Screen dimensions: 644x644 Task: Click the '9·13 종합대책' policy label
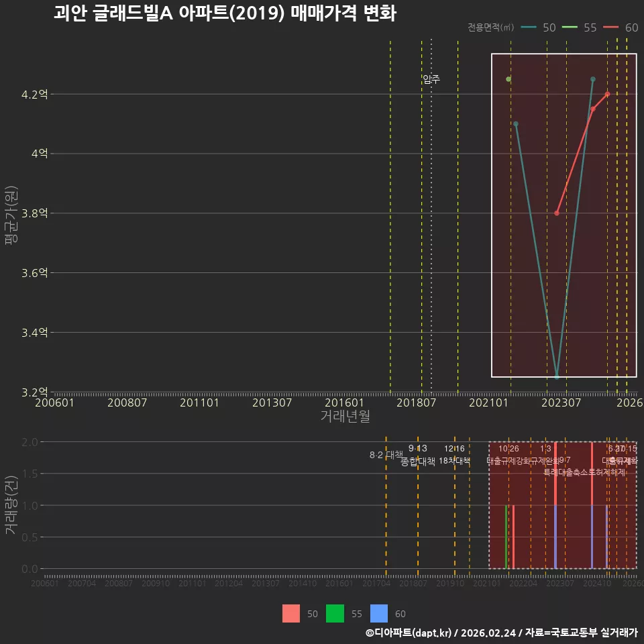418,455
